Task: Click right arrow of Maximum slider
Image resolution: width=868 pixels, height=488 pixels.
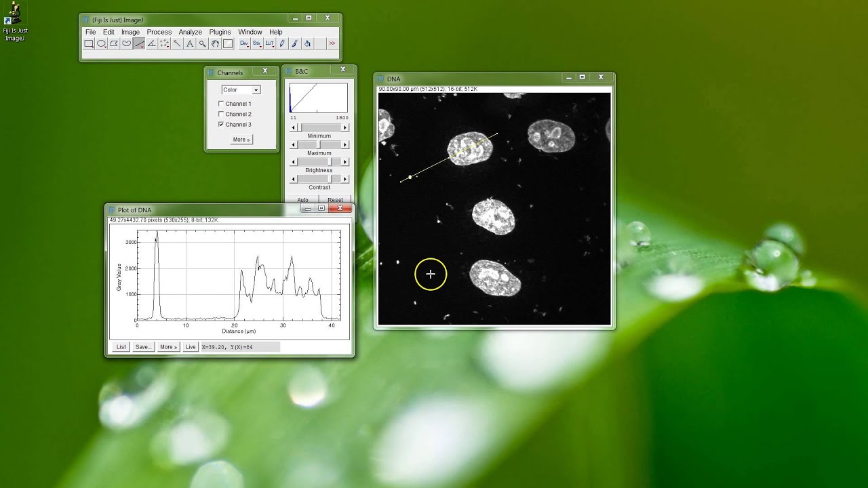Action: [x=344, y=144]
